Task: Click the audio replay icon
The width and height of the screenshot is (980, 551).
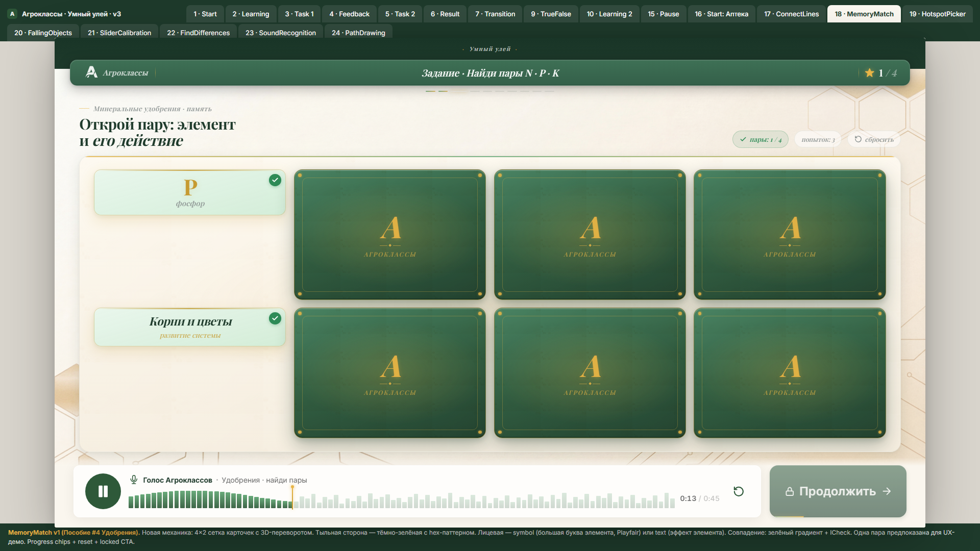Action: (739, 491)
